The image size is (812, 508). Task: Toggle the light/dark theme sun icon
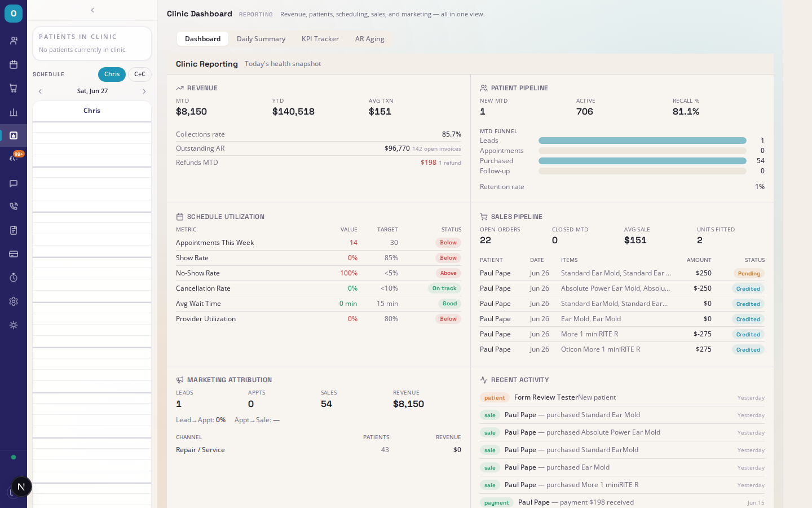click(x=14, y=325)
